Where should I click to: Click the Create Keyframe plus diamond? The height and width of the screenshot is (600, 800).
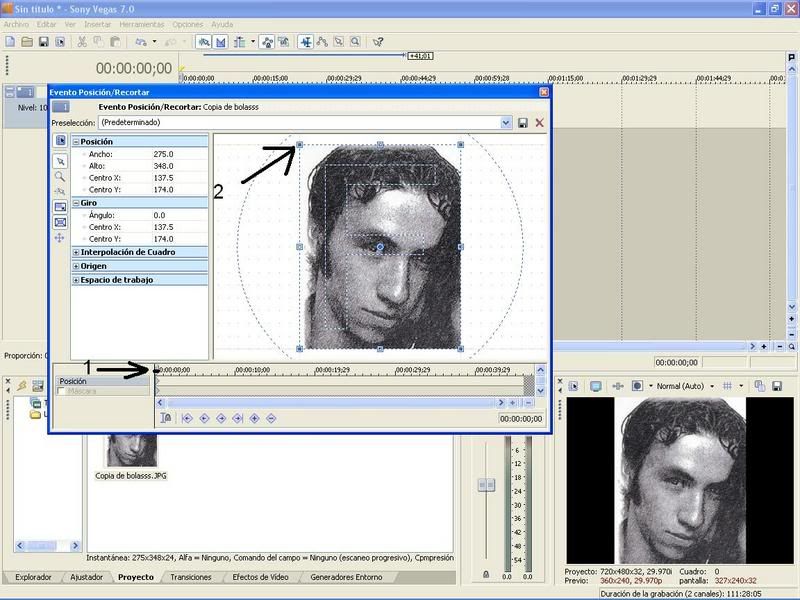pos(255,418)
